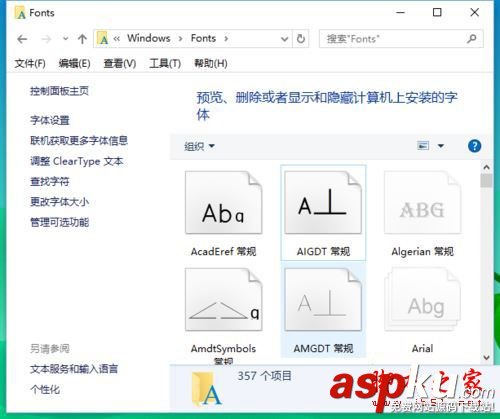The image size is (500, 419).
Task: Go back with the Back arrow
Action: [22, 39]
